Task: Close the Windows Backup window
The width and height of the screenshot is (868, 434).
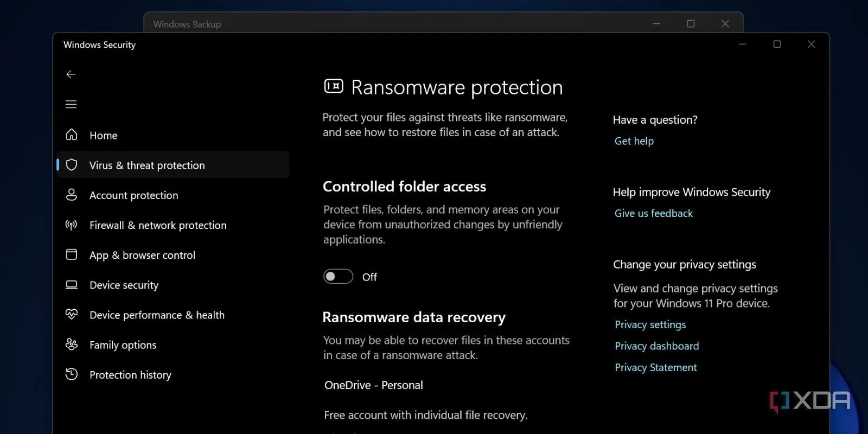Action: tap(725, 24)
